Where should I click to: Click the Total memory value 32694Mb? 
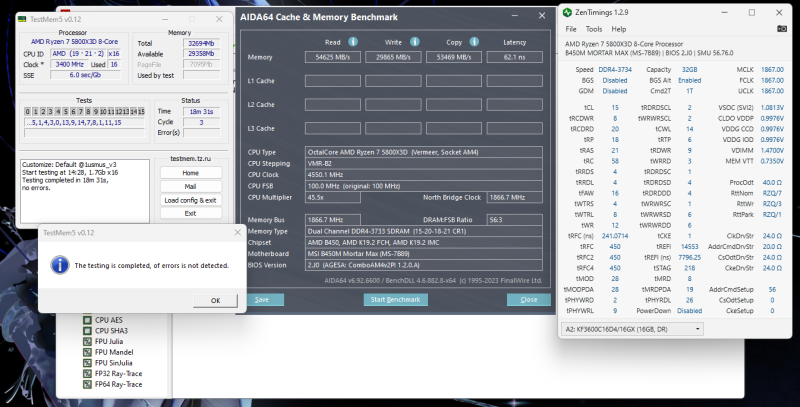click(202, 43)
